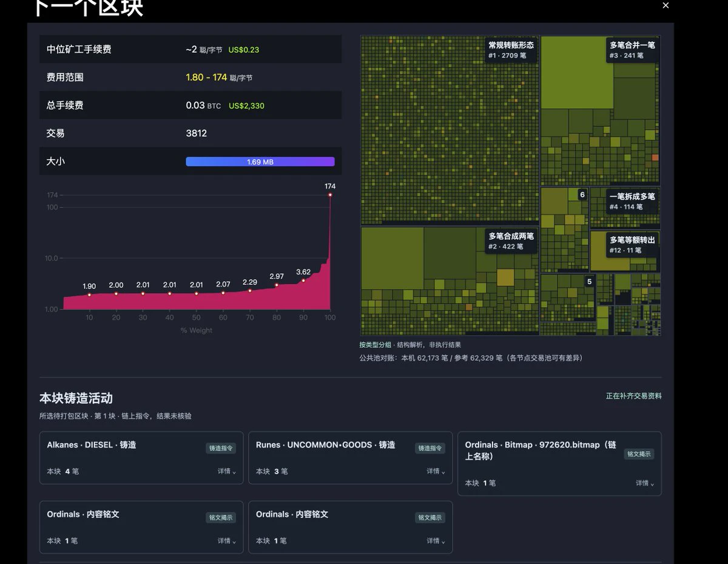Screen dimensions: 728x564
Task: Click the 本块 4 笔 count on DIESEL card
Action: point(63,471)
